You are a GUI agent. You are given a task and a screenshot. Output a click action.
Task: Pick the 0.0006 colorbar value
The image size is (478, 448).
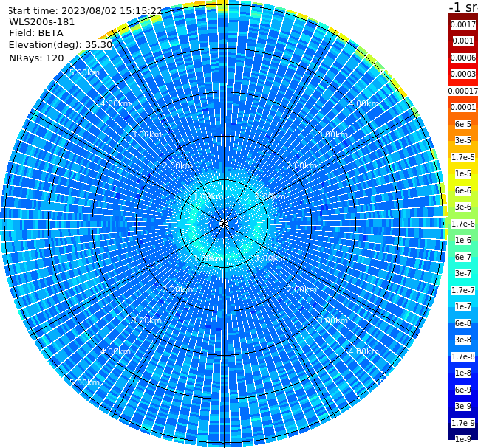click(463, 58)
